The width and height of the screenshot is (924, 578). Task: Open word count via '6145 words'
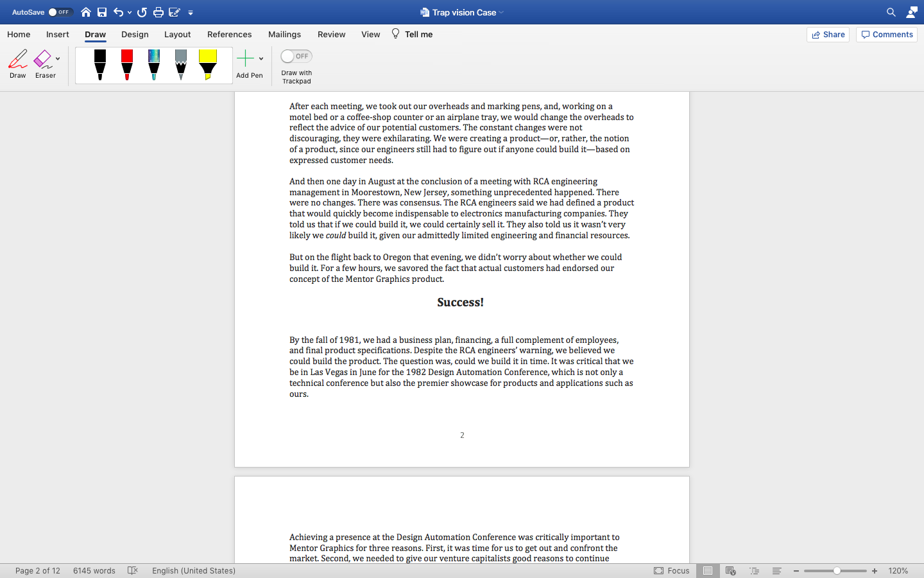pos(94,571)
